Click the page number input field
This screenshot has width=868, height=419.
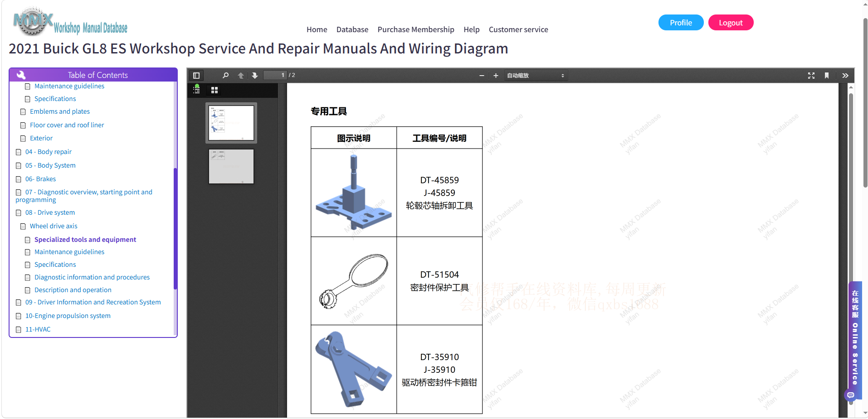[275, 75]
